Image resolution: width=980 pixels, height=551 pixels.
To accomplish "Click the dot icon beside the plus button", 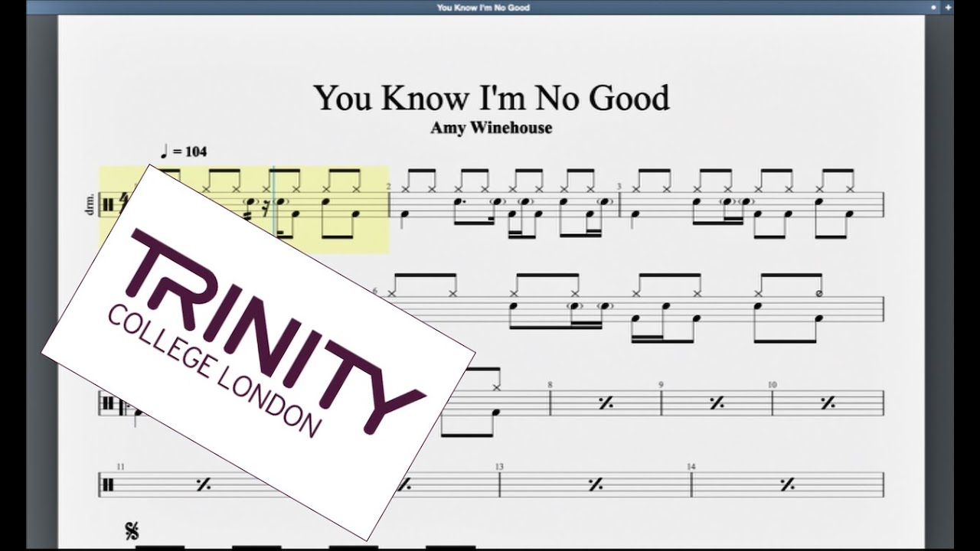I will click(933, 8).
